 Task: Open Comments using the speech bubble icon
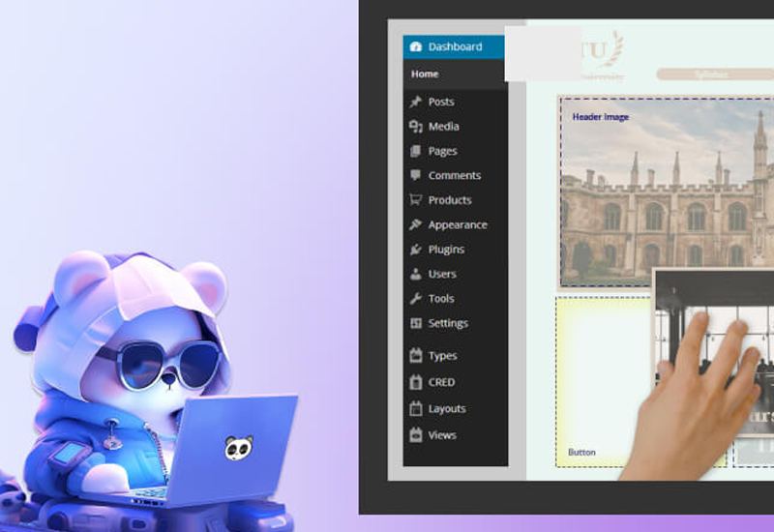click(x=416, y=176)
